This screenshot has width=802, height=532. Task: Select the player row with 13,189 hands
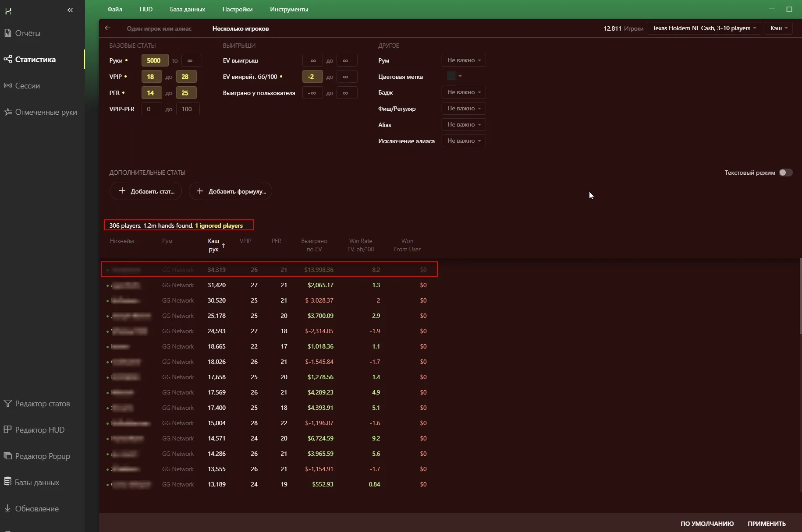coord(269,484)
